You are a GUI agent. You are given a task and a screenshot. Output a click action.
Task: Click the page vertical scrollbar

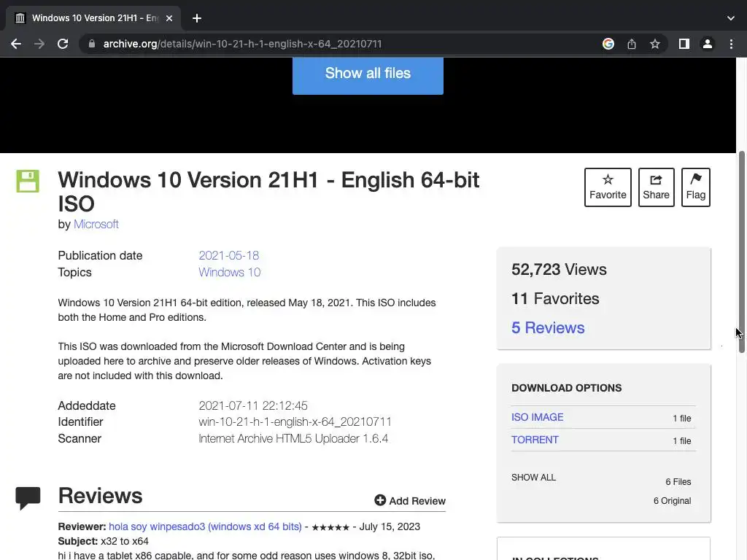point(741,252)
